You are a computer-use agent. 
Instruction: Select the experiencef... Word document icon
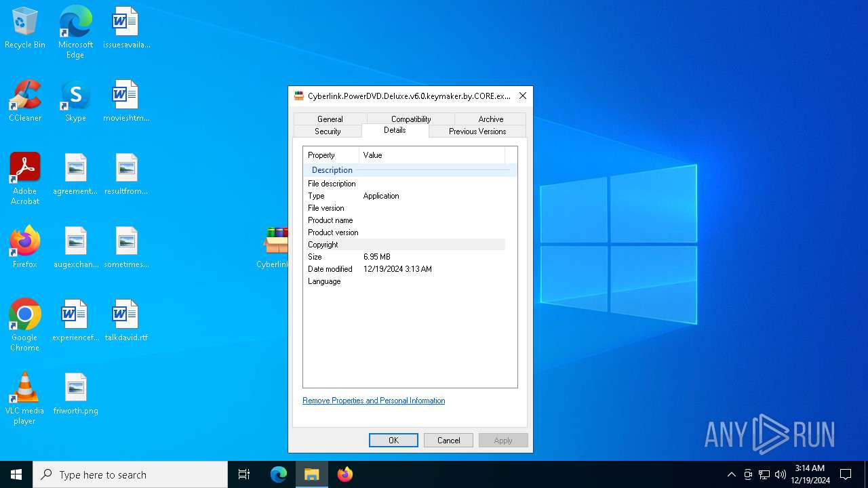pos(75,321)
